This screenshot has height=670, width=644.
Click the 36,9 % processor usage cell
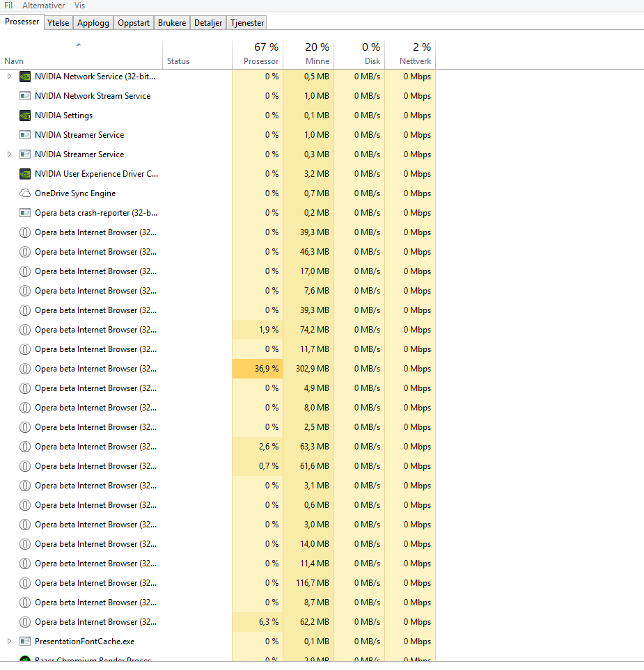(x=258, y=369)
